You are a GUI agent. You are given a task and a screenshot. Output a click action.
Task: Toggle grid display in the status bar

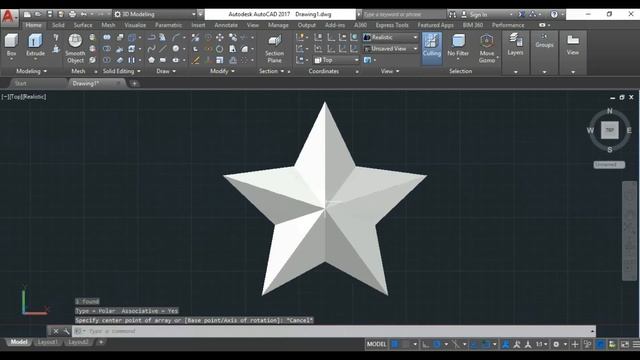pos(395,344)
